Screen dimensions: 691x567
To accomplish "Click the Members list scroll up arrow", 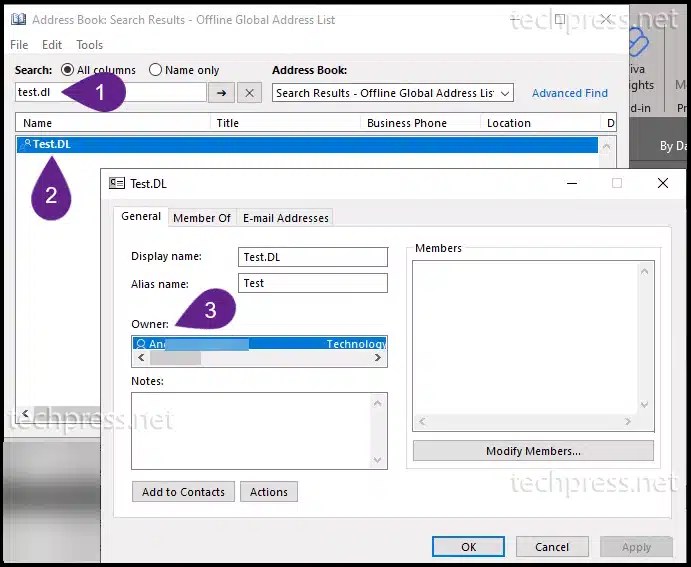I will pyautogui.click(x=644, y=271).
